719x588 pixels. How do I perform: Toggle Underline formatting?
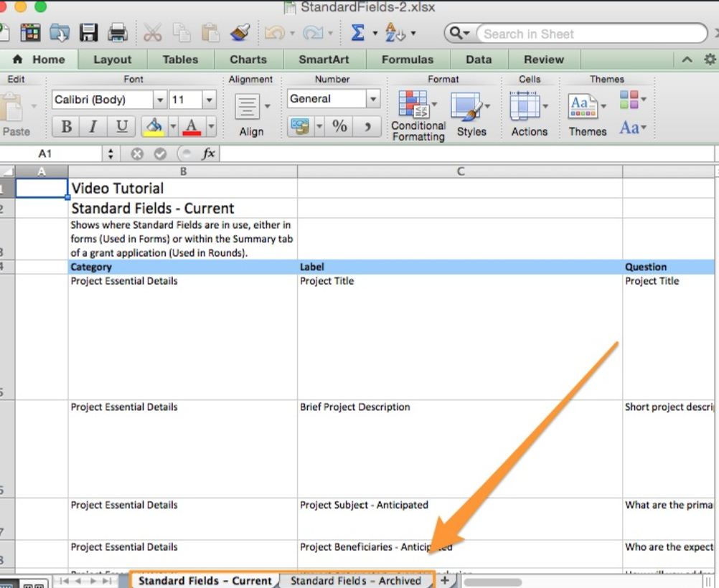(122, 127)
